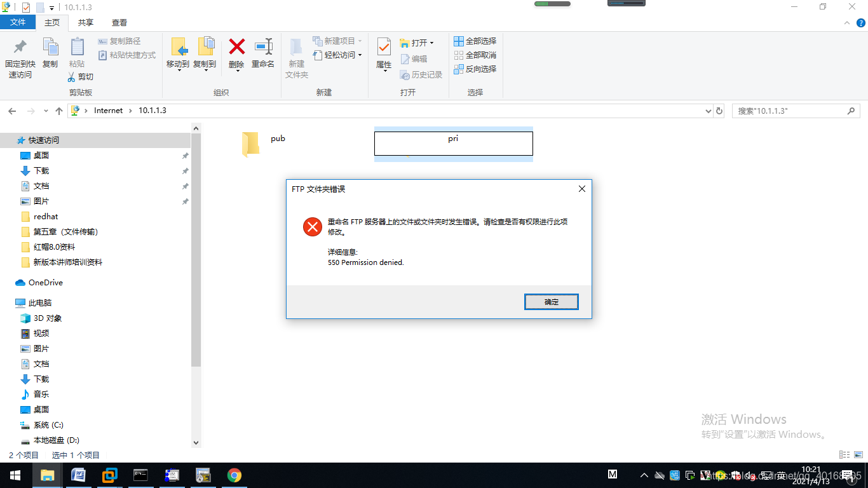Open the Windows Start menu
Screen dimensions: 868x488
pos(15,475)
